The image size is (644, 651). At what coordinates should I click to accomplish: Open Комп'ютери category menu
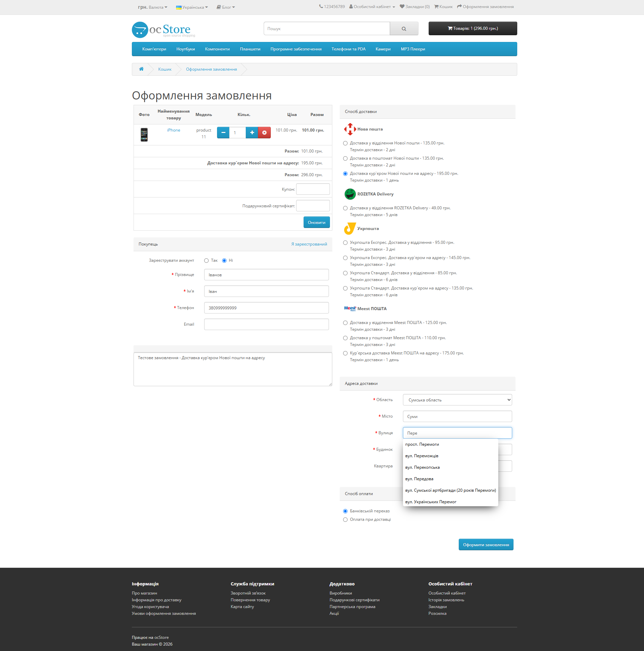click(154, 49)
